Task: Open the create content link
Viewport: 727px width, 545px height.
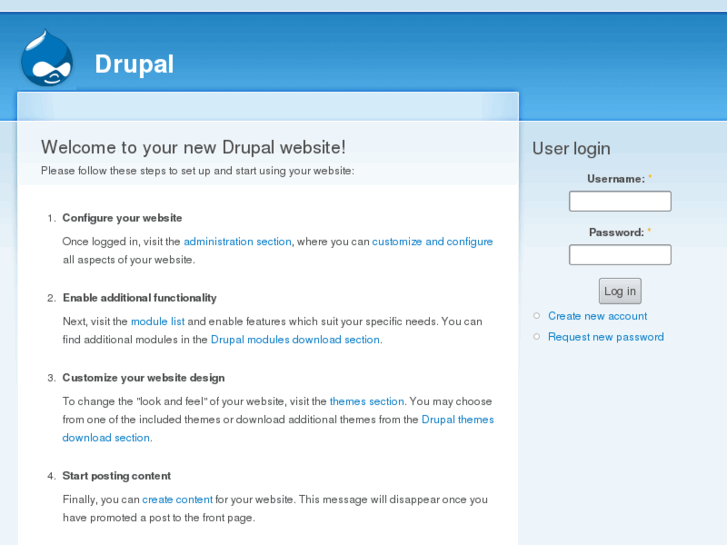Action: [177, 500]
